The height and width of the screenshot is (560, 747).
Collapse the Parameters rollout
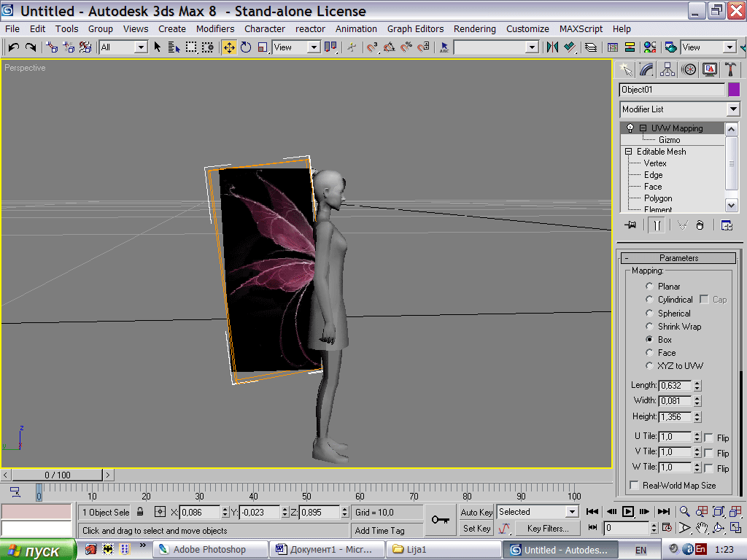678,257
